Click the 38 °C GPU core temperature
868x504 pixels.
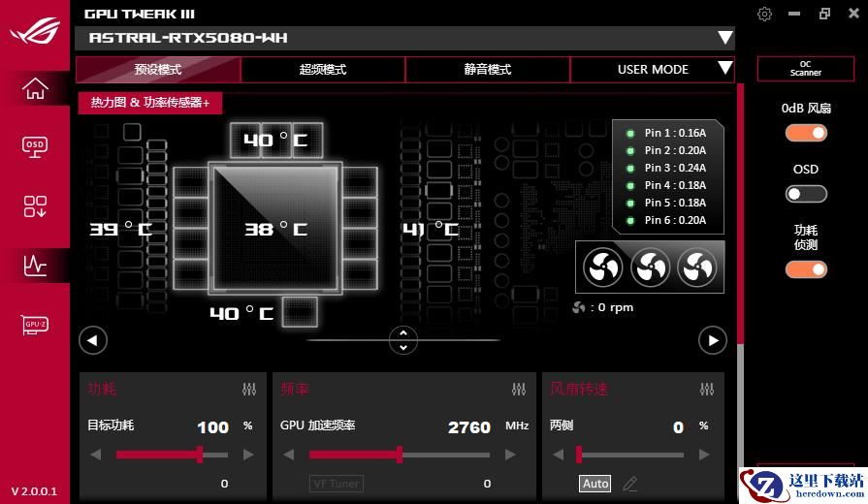(276, 229)
